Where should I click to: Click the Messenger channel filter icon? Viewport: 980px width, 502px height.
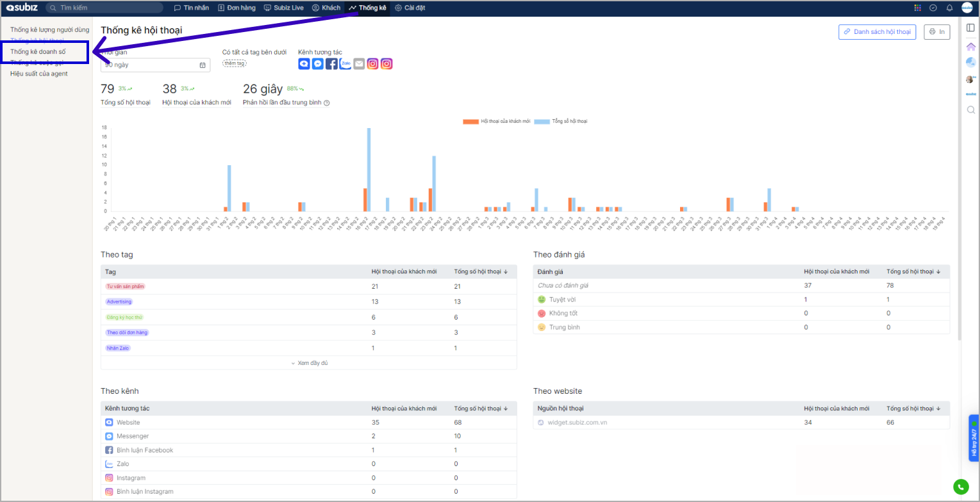[x=317, y=64]
